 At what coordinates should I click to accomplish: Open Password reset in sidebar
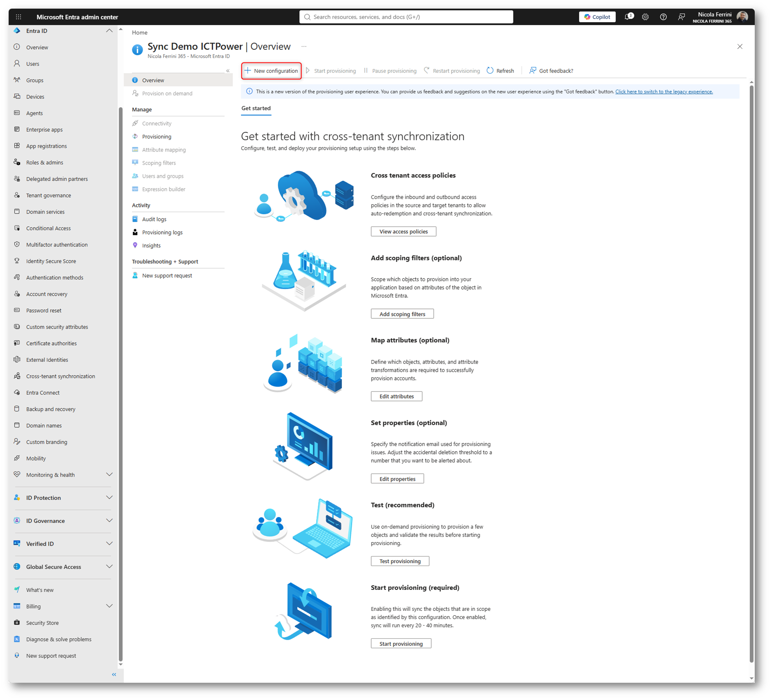[x=44, y=310]
